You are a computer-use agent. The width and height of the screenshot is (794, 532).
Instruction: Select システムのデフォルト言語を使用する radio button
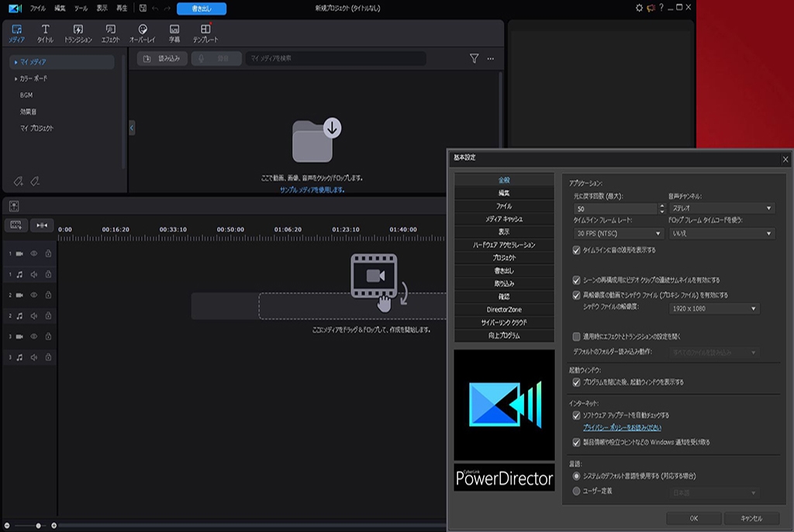click(x=576, y=476)
